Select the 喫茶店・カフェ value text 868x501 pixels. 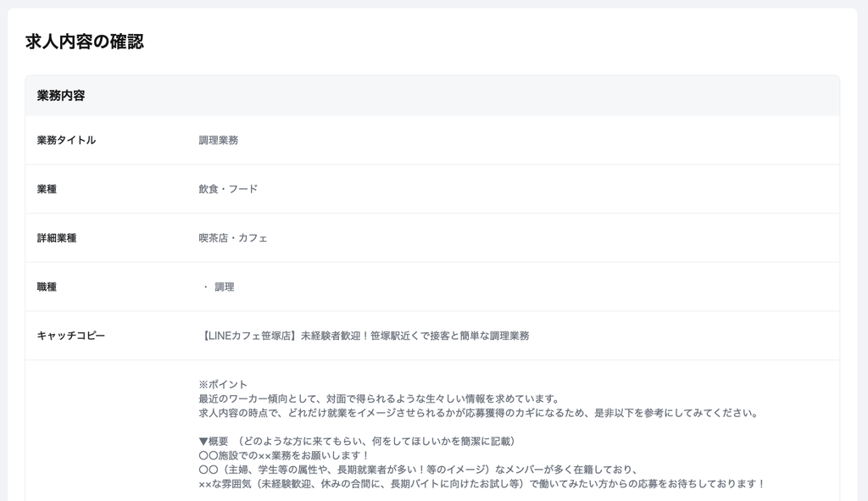click(x=233, y=238)
